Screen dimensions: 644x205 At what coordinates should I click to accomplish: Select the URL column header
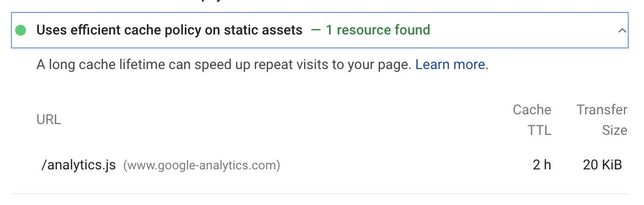(x=49, y=120)
